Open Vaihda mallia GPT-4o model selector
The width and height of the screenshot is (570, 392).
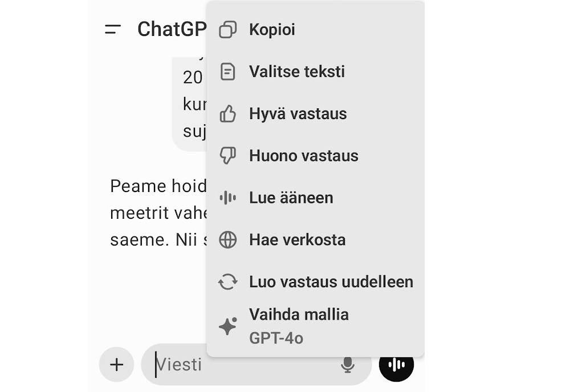coord(299,325)
